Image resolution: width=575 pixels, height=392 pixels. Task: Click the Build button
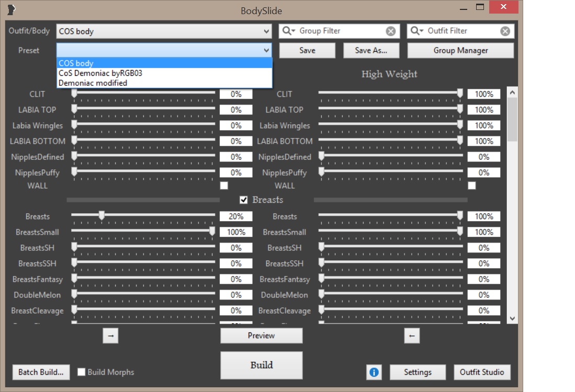262,365
